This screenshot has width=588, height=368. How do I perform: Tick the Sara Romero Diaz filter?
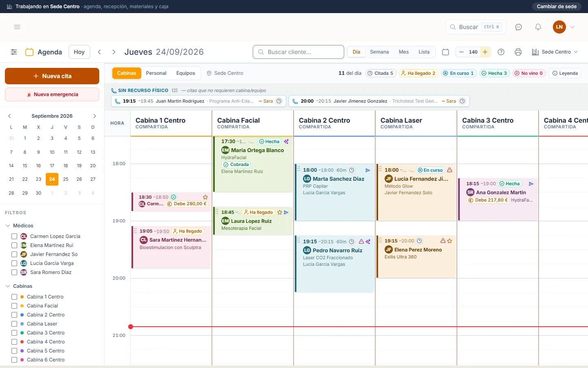coord(14,272)
